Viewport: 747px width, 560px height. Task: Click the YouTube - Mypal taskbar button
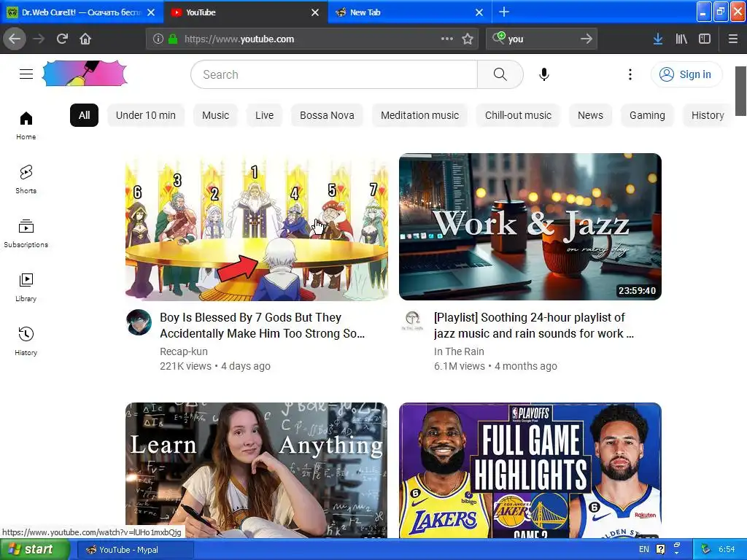tap(135, 550)
